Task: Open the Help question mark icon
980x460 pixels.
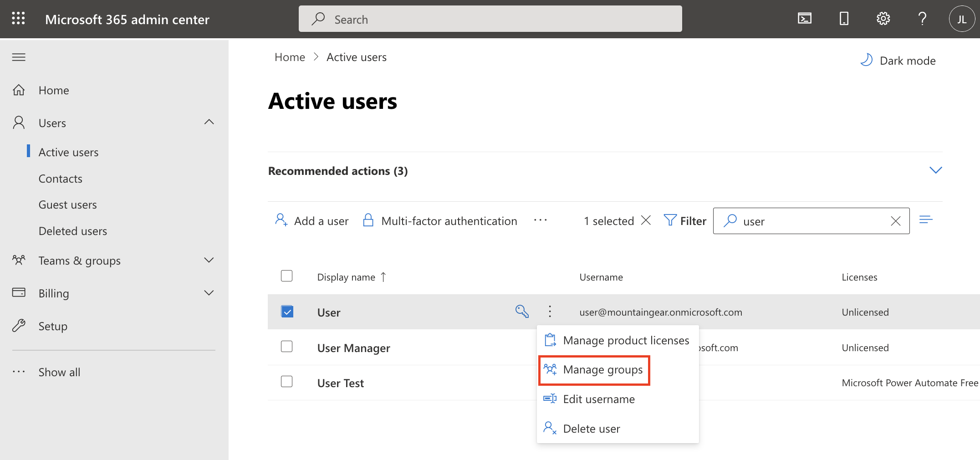Action: click(922, 19)
